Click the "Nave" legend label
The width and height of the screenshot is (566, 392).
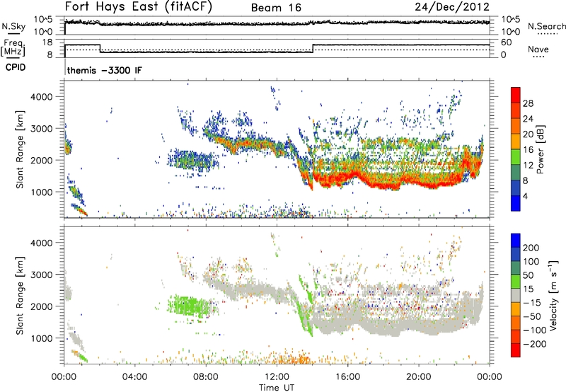coord(538,49)
